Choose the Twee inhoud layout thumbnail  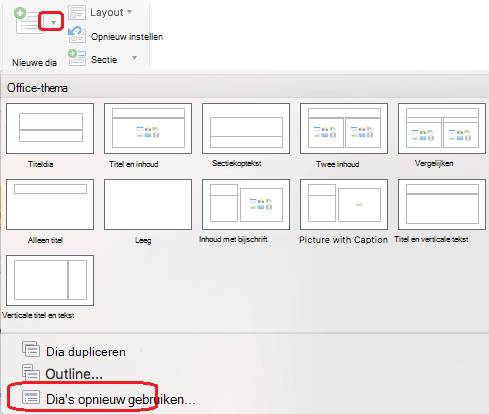point(344,128)
